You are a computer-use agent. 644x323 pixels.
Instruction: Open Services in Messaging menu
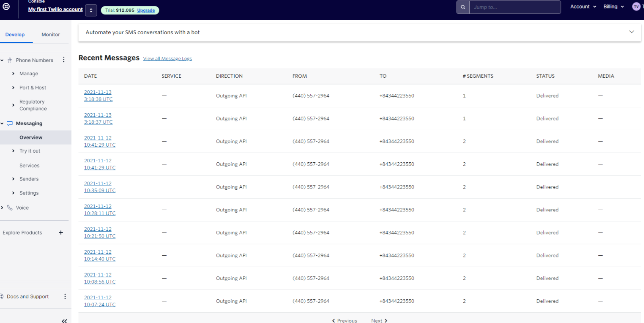pyautogui.click(x=29, y=166)
